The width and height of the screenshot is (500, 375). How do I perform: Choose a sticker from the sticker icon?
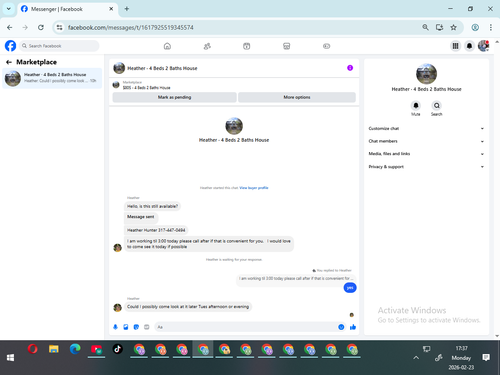tap(136, 327)
